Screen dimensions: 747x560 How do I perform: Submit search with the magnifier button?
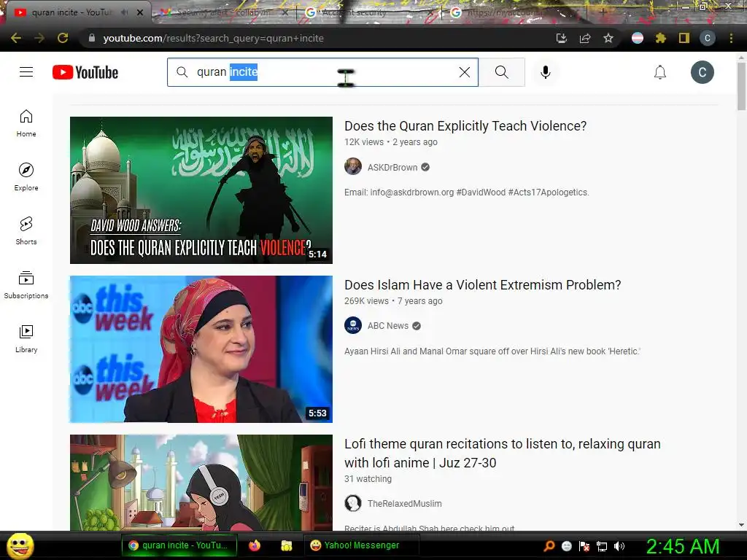coord(502,72)
